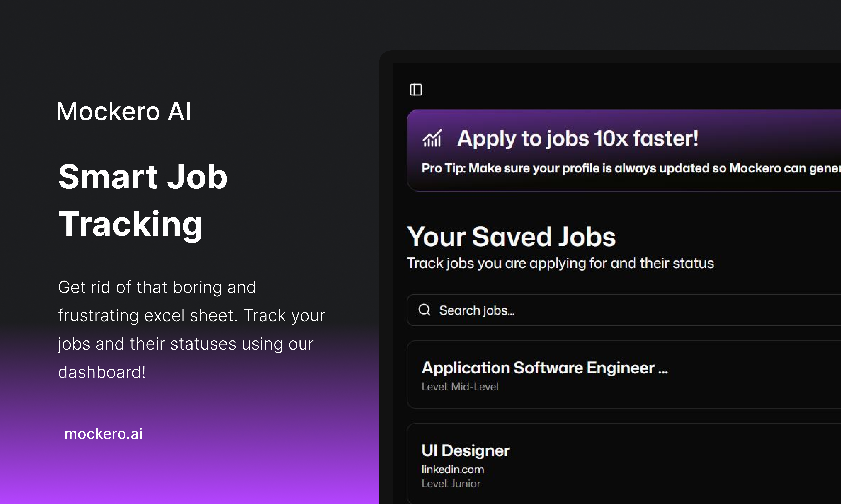Click the Track jobs you are applying subtitle
This screenshot has height=504, width=841.
(560, 263)
